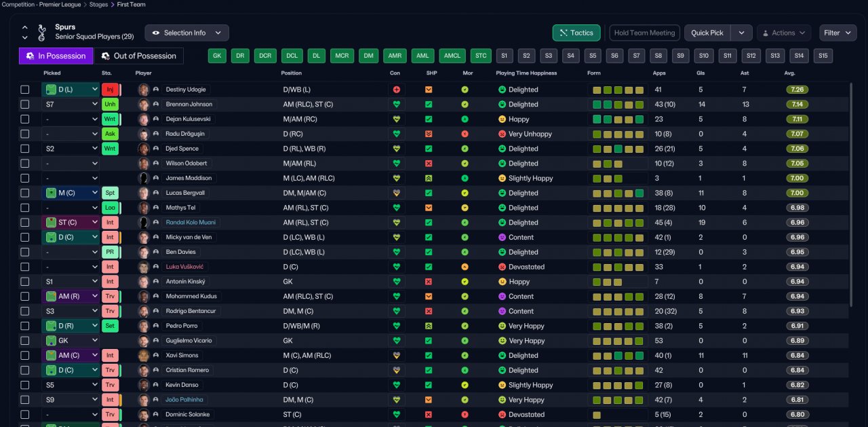Click the up arrow beside the Spurs crest
The height and width of the screenshot is (427, 868).
pos(25,28)
